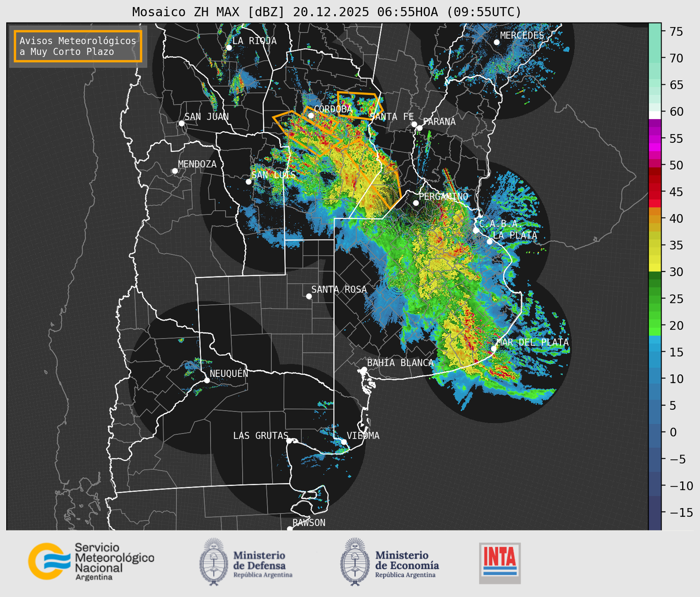Click the LAS GRUTAS city label
The width and height of the screenshot is (700, 597).
tap(261, 436)
